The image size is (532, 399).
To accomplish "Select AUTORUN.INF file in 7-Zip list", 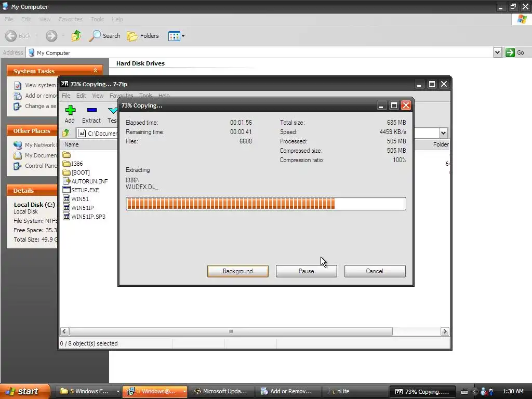I will click(85, 181).
